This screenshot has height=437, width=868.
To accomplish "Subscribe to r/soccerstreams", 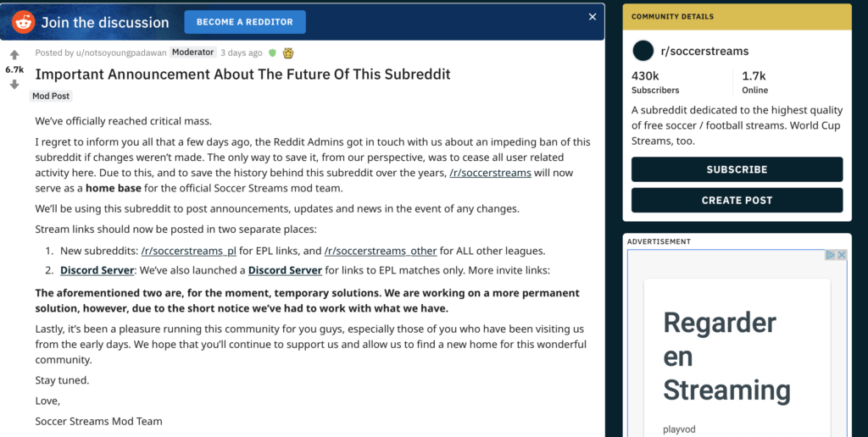I will coord(737,169).
